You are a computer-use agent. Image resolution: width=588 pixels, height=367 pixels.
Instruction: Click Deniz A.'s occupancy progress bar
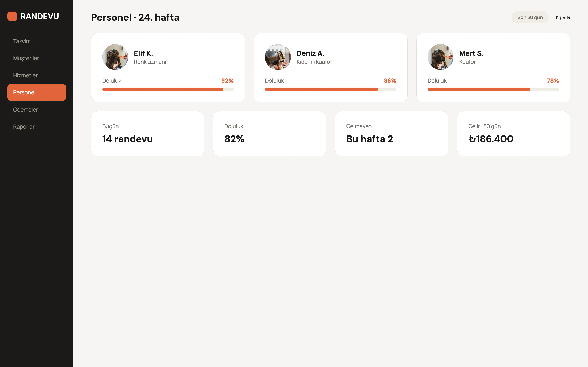[331, 89]
